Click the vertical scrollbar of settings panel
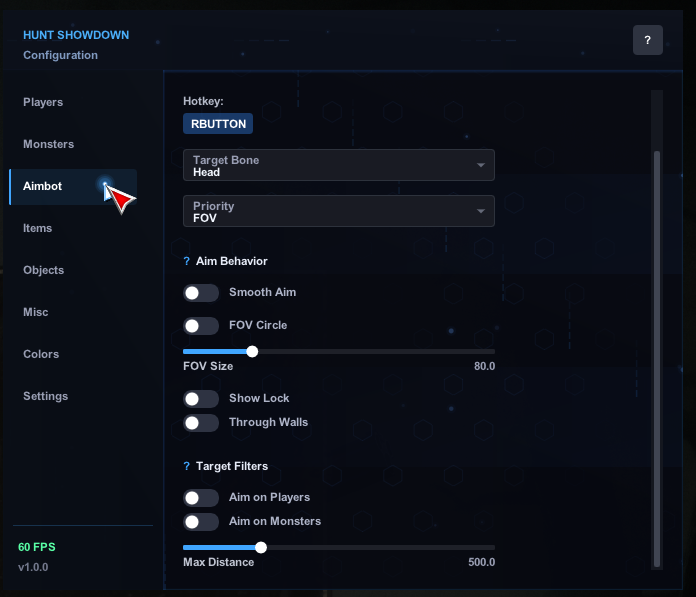 [657, 359]
